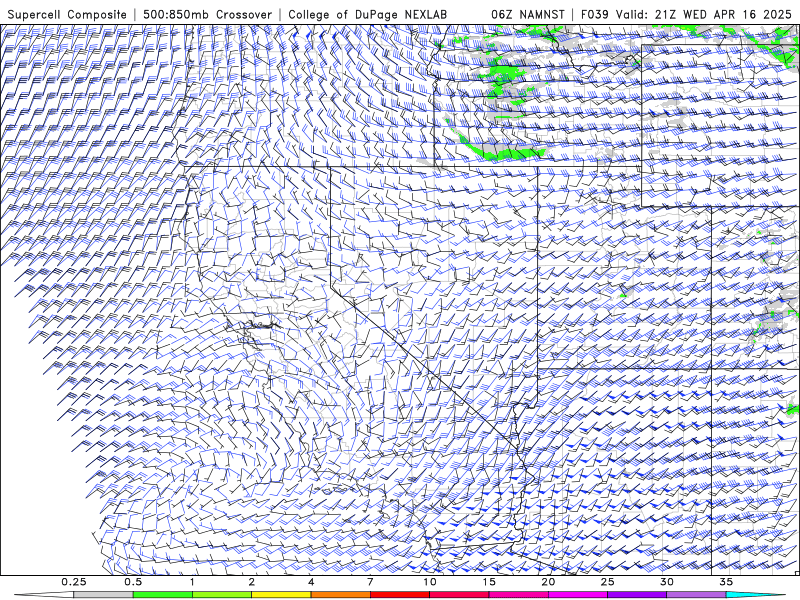Image resolution: width=800 pixels, height=600 pixels.
Task: Click the '10' legend value
Action: point(430,582)
